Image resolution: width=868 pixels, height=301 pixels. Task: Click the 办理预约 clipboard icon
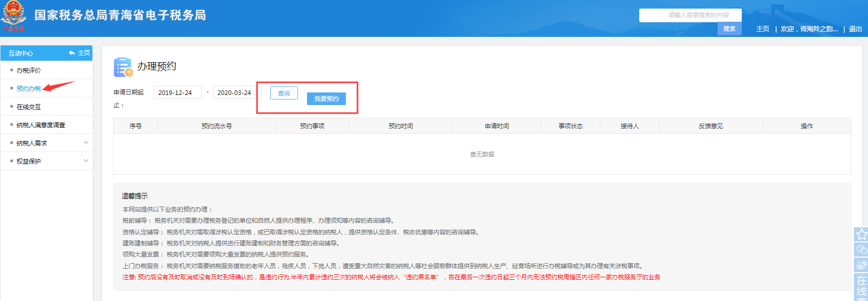pyautogui.click(x=123, y=67)
